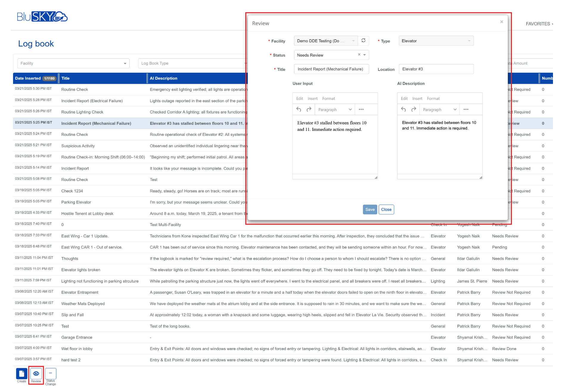Clear the Needs Review status selection
578x392 pixels.
359,55
